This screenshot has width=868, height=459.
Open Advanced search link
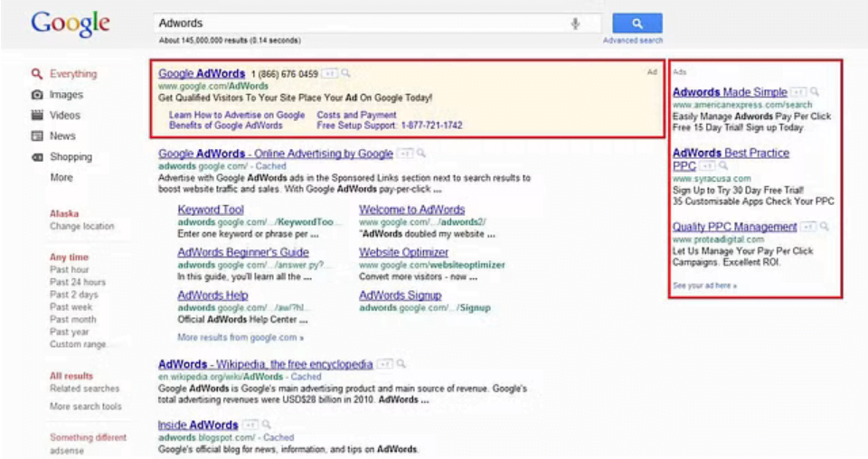click(x=632, y=41)
